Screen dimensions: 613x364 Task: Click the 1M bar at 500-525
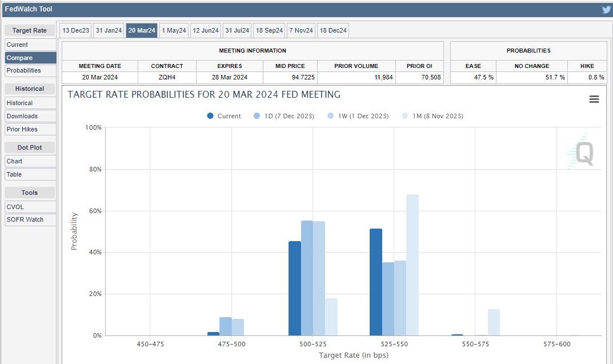point(331,317)
